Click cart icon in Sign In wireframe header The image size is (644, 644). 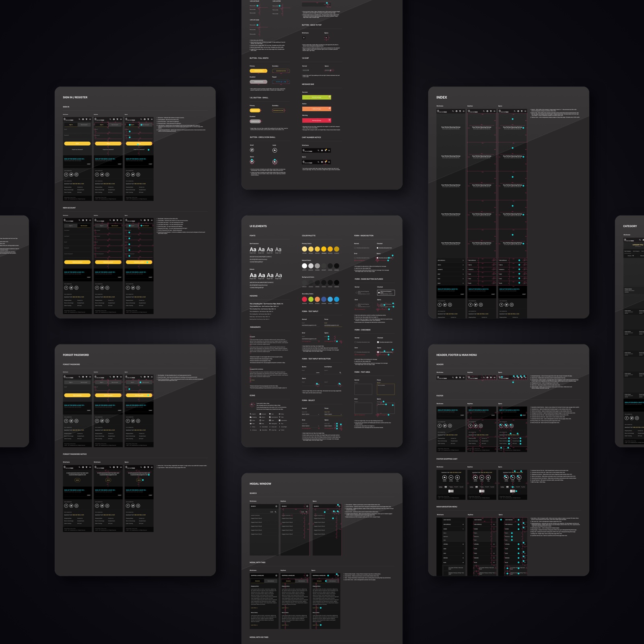(87, 119)
